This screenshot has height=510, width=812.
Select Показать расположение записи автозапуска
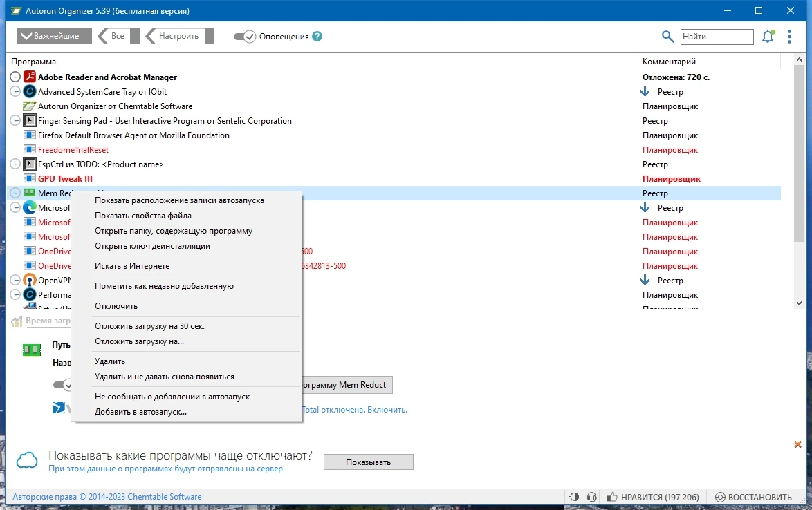point(179,200)
